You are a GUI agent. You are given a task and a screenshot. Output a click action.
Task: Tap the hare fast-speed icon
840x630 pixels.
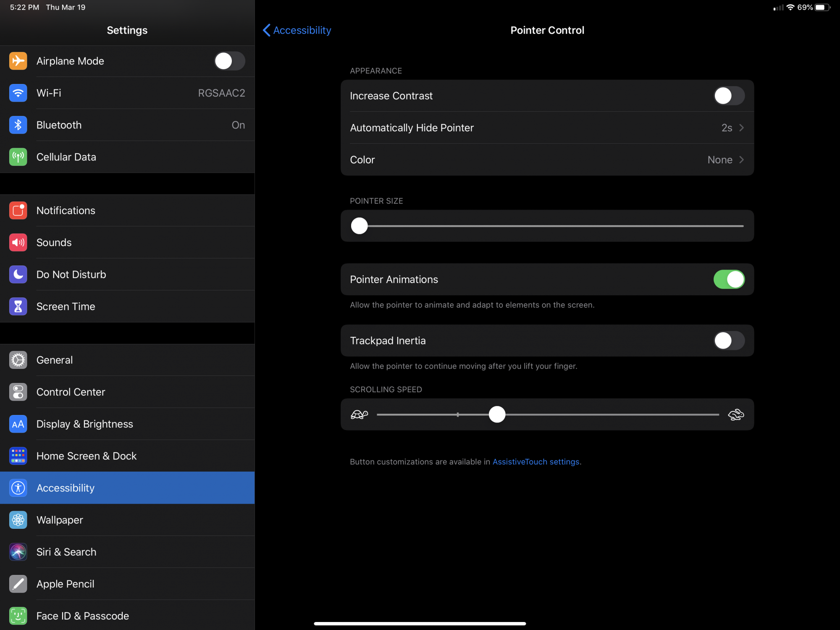pos(736,415)
